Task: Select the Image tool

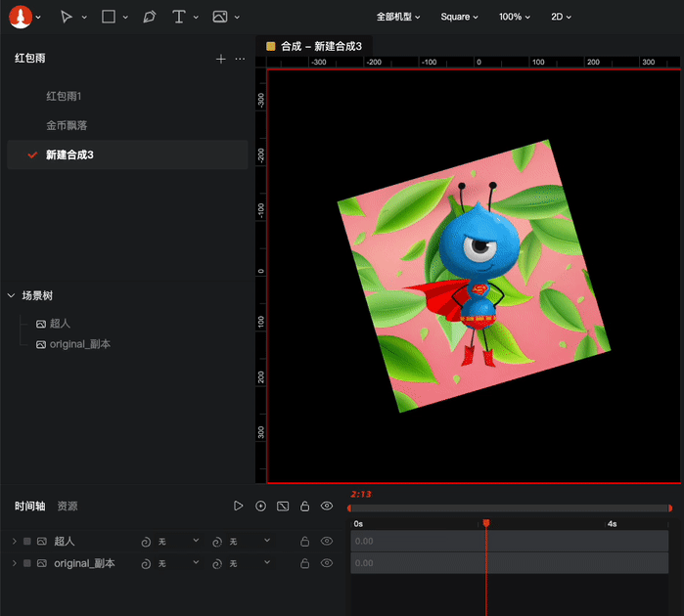Action: (x=220, y=17)
